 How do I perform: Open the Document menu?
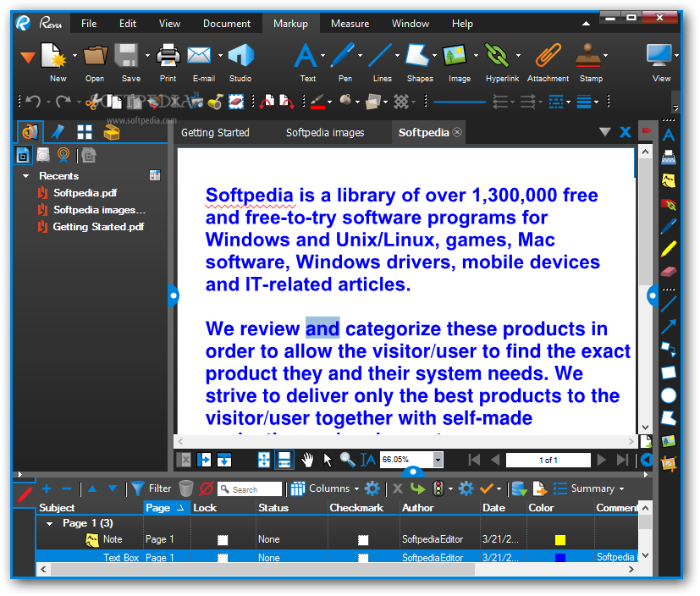[x=227, y=23]
